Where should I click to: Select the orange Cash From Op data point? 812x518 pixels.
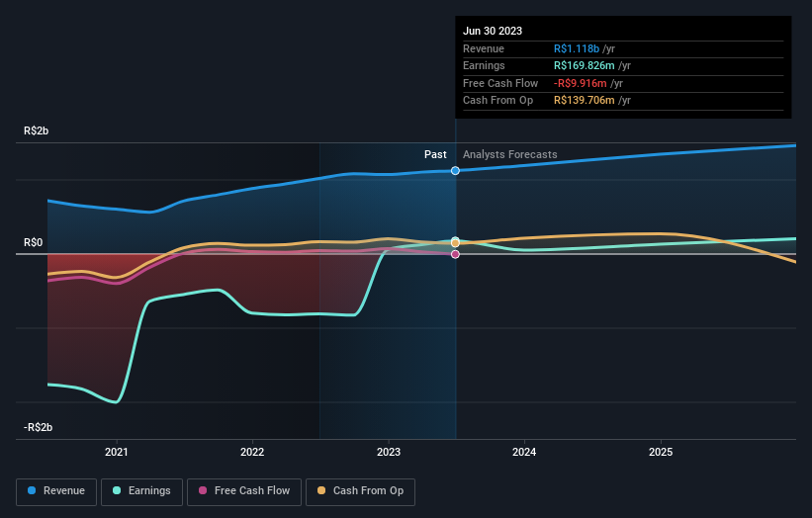click(455, 243)
